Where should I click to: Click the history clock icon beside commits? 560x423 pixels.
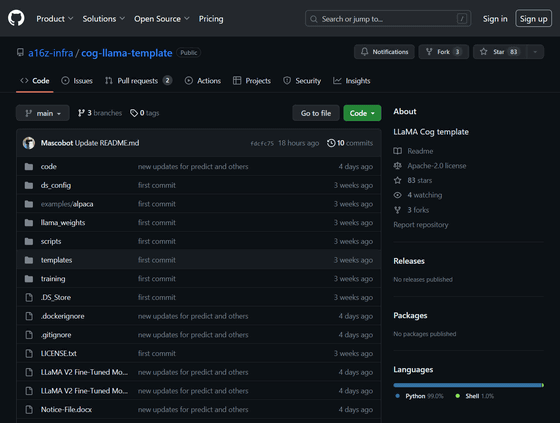[x=331, y=143]
